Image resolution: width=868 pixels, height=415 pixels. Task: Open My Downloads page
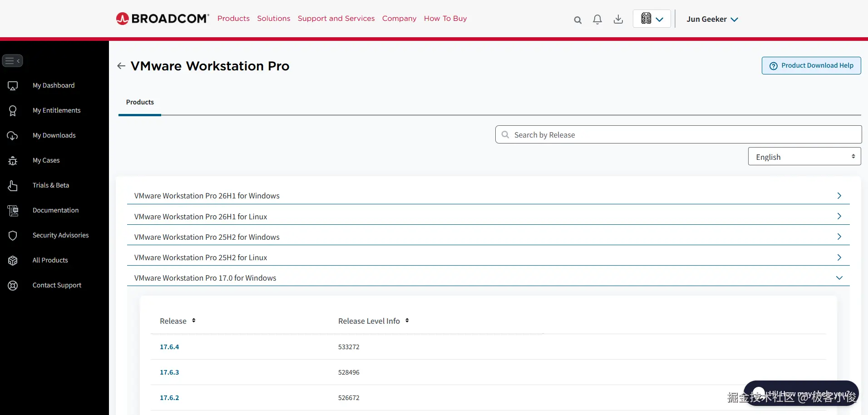54,135
